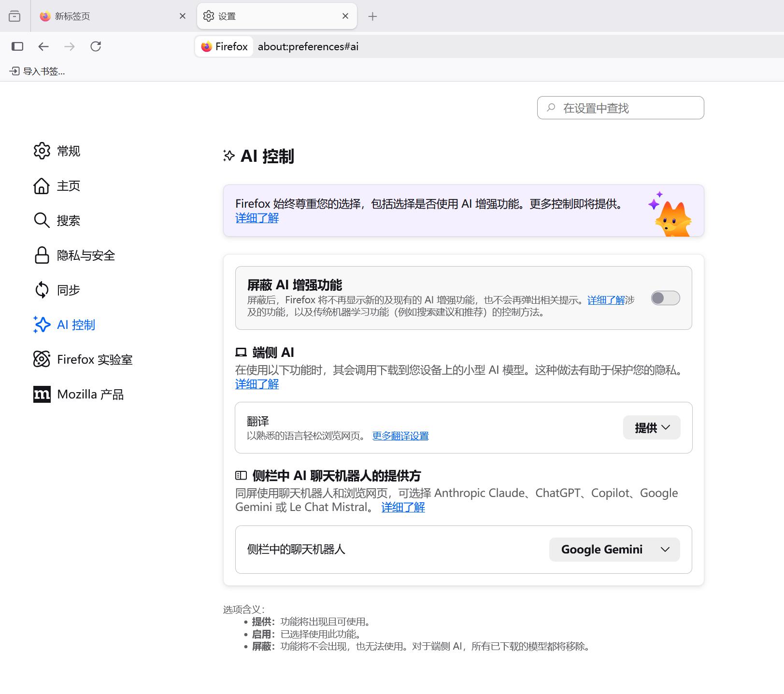Open 更多翻译设置 link
The image size is (784, 694).
pos(400,436)
